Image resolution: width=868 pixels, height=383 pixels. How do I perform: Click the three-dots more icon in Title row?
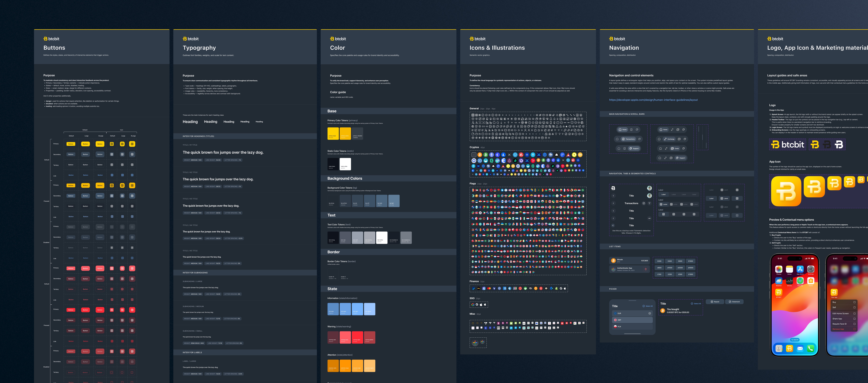(x=649, y=218)
